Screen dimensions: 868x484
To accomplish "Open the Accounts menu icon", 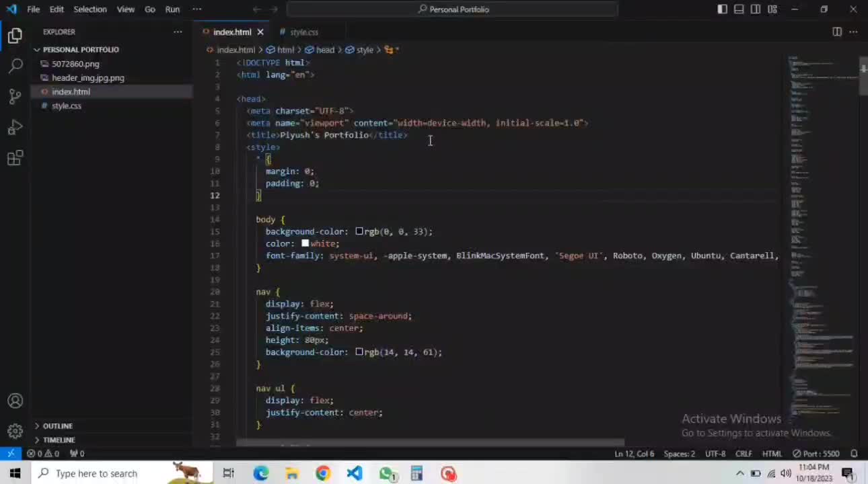I will [15, 401].
